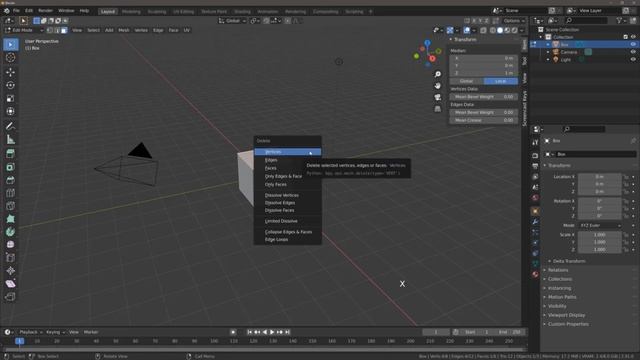Hide the Camera object in outliner
This screenshot has width=640, height=360.
(633, 52)
